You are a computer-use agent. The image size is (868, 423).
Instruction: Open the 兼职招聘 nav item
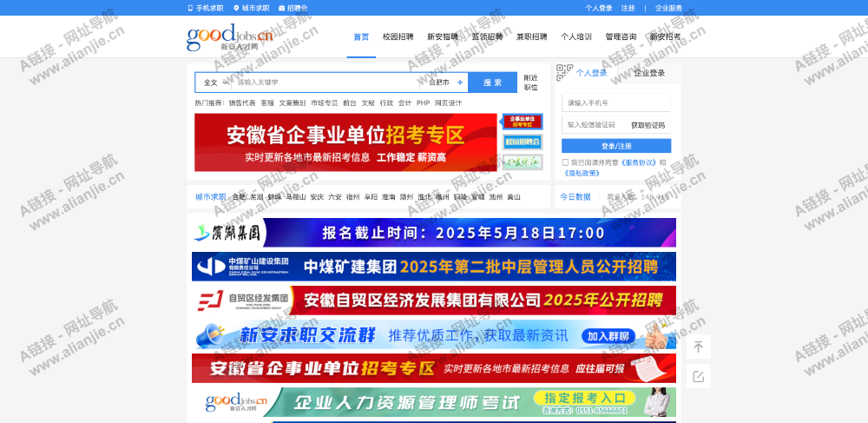pos(531,37)
